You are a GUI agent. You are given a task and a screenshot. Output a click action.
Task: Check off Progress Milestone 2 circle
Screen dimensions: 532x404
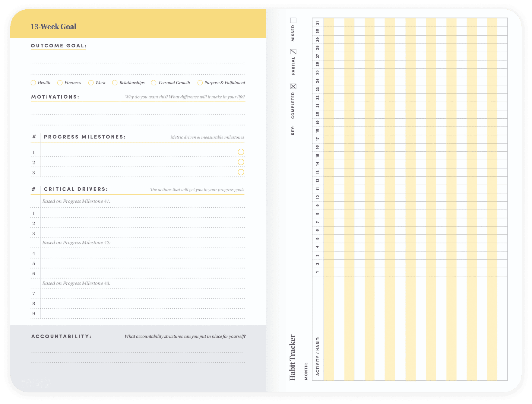tap(241, 162)
